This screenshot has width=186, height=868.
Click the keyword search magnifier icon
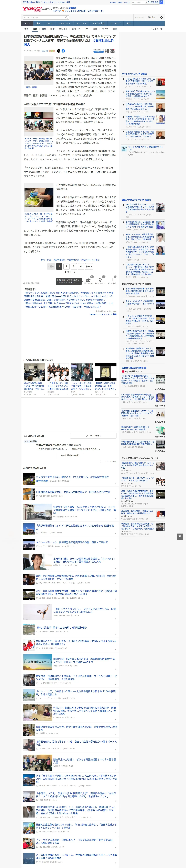click(66, 17)
